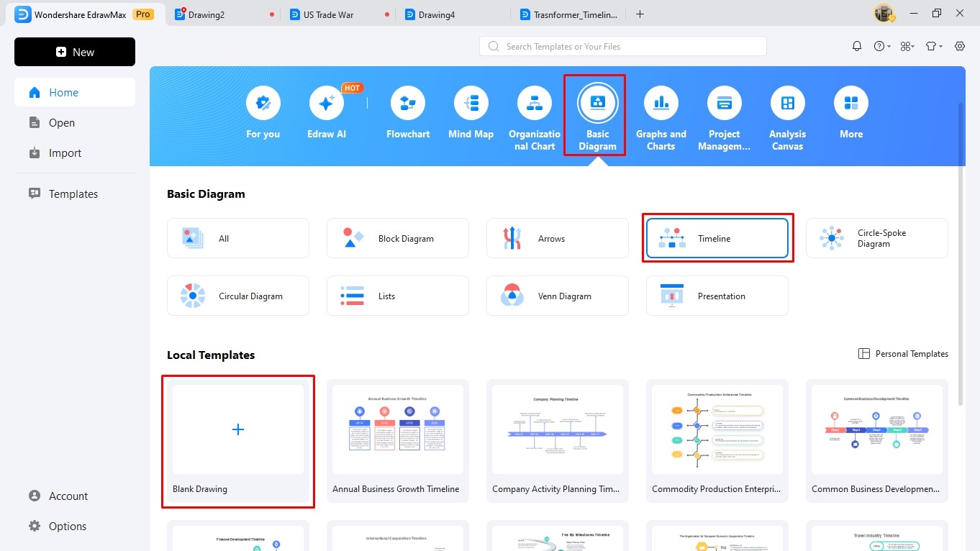Click the Wondershare EdrawMax logo icon
980x551 pixels.
[x=23, y=14]
